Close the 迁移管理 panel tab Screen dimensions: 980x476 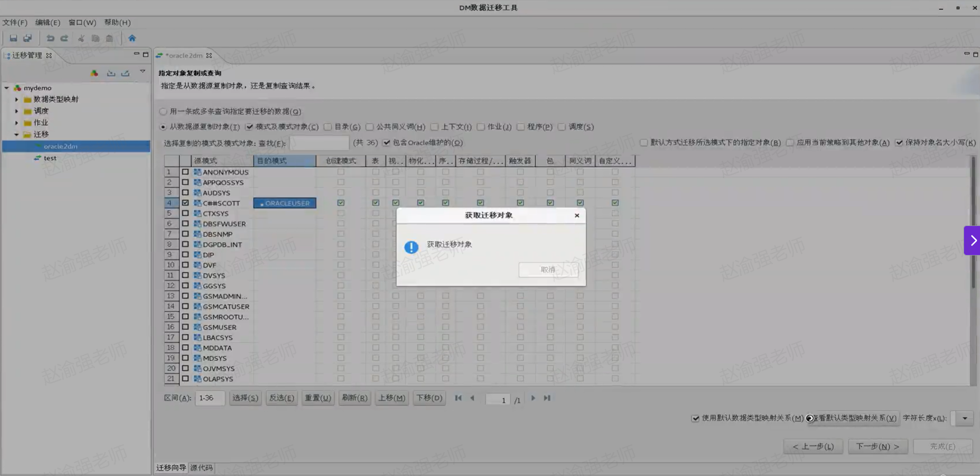(49, 55)
